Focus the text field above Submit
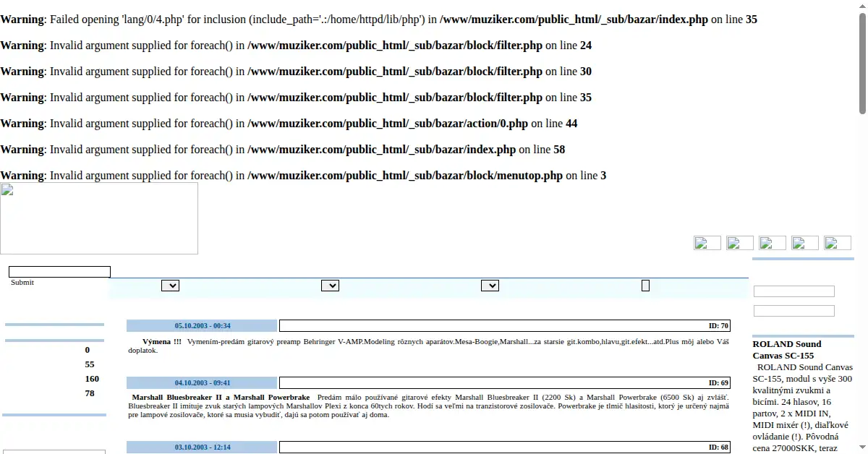Image resolution: width=868 pixels, height=454 pixels. [59, 272]
